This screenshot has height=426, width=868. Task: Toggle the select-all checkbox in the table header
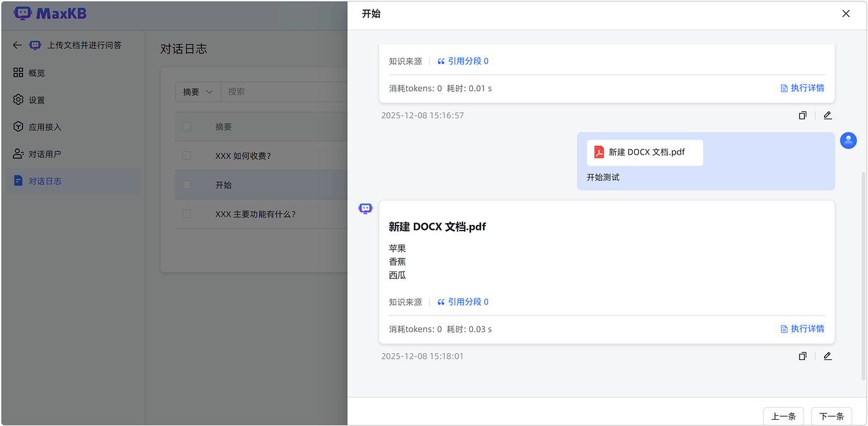tap(186, 126)
